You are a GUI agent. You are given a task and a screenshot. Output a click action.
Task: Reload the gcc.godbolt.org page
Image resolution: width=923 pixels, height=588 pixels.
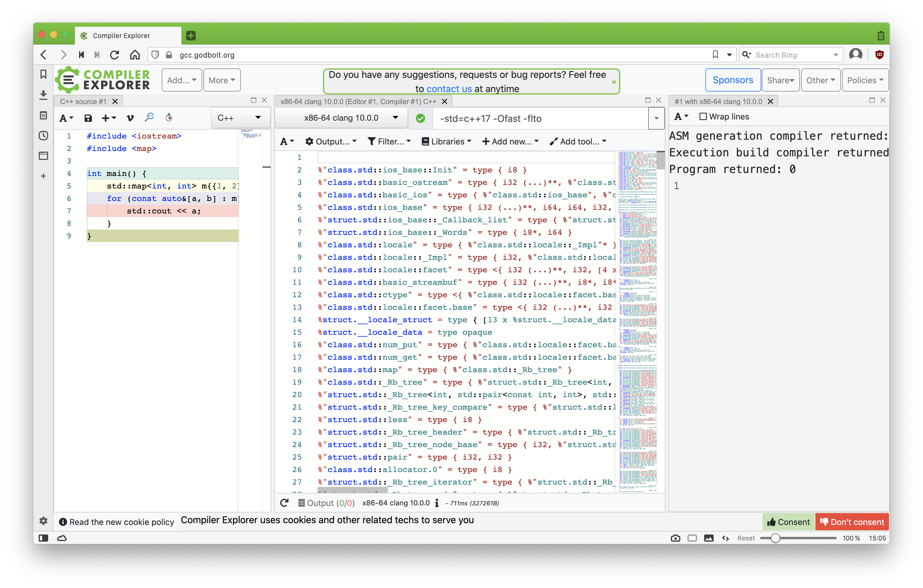(x=114, y=55)
